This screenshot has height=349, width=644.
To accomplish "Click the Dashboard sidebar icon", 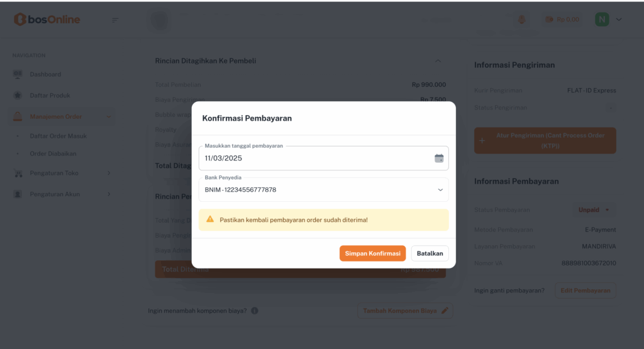I will click(x=18, y=74).
